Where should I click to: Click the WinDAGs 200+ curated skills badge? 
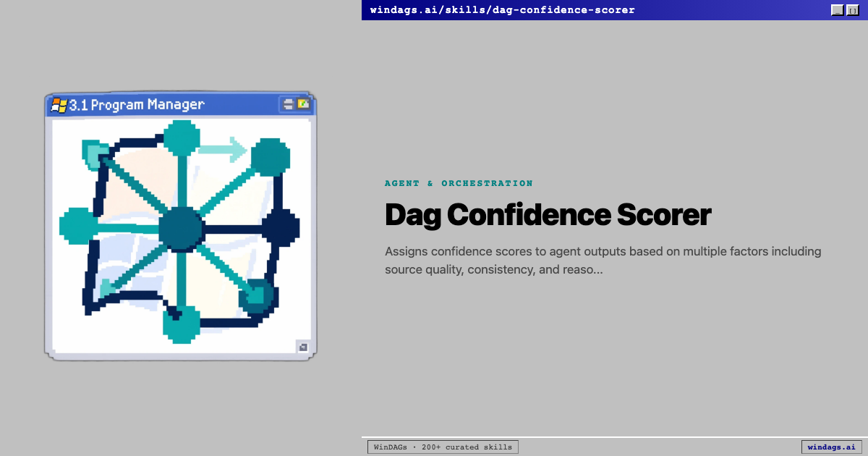click(443, 447)
